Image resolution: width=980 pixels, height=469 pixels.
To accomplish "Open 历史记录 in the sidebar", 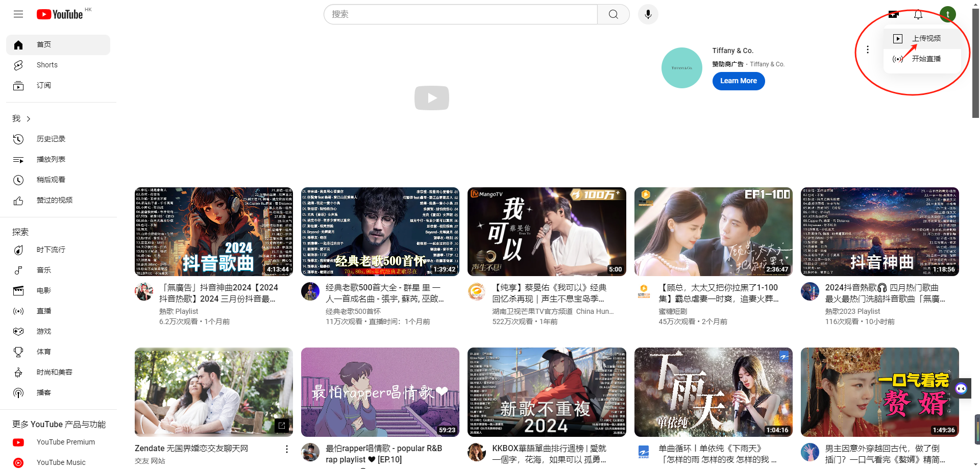I will [x=51, y=139].
